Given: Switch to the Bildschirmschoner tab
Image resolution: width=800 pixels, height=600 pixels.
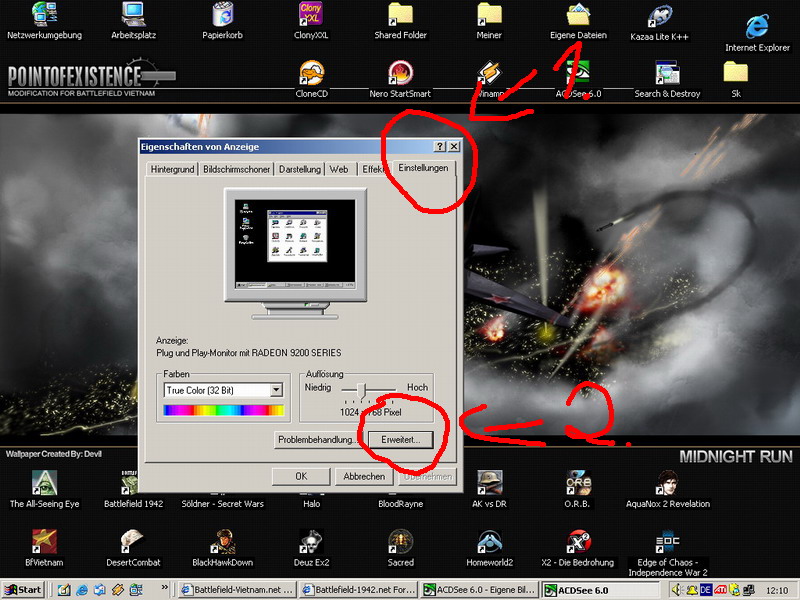Looking at the screenshot, I should 236,169.
